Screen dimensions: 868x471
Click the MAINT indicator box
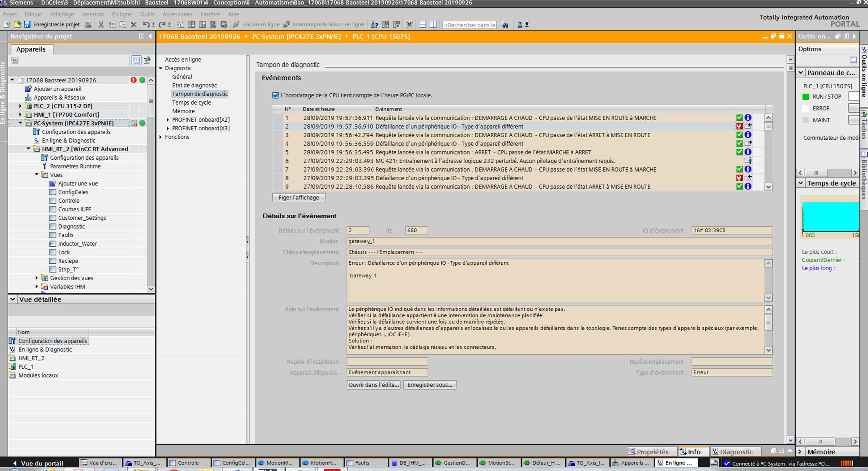[805, 120]
